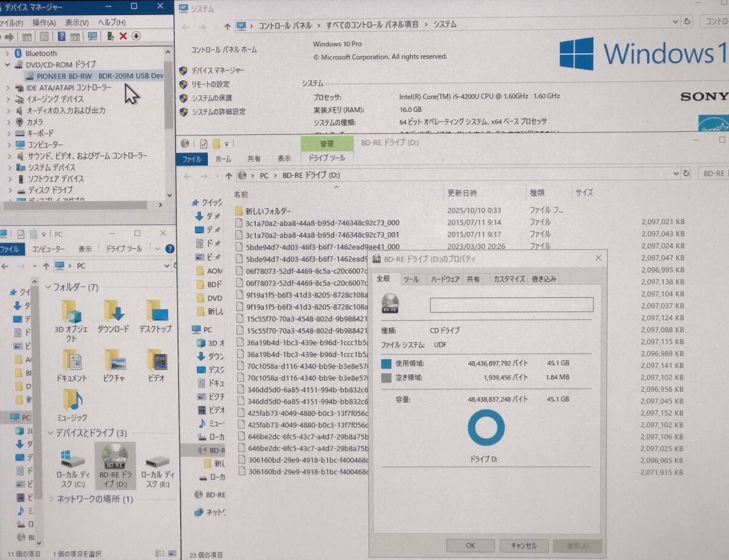
Task: Click キャンセル in the properties dialog
Action: 524,545
